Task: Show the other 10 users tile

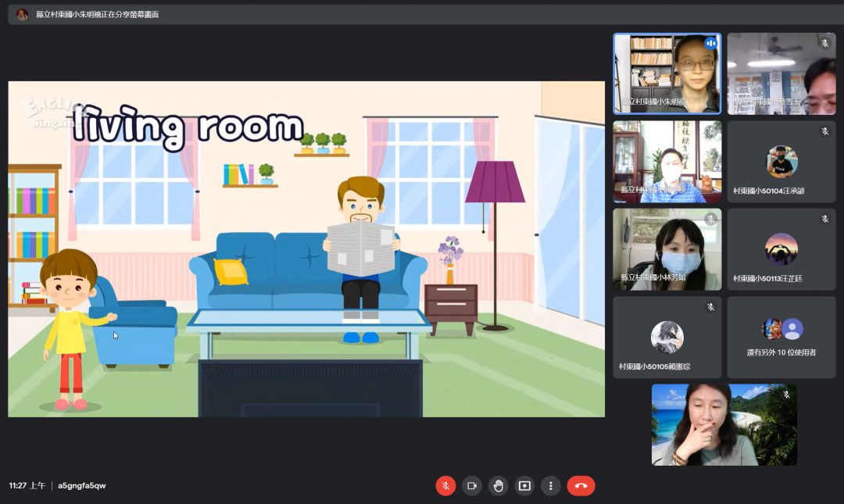Action: [781, 337]
